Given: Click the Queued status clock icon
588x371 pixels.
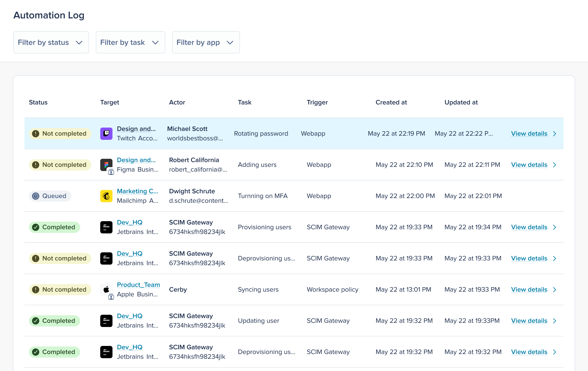Looking at the screenshot, I should [36, 196].
